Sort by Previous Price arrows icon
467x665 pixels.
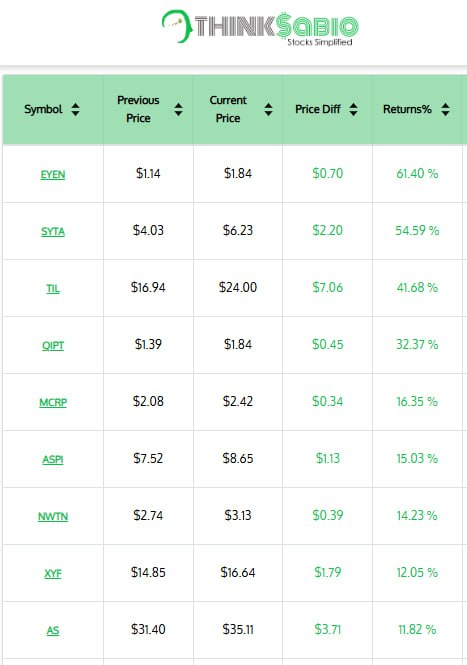click(179, 109)
